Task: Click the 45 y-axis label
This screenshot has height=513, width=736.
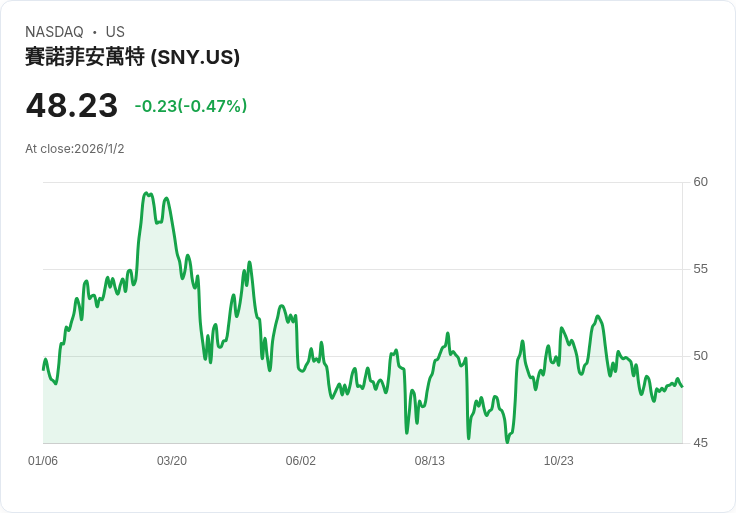Action: click(x=700, y=443)
